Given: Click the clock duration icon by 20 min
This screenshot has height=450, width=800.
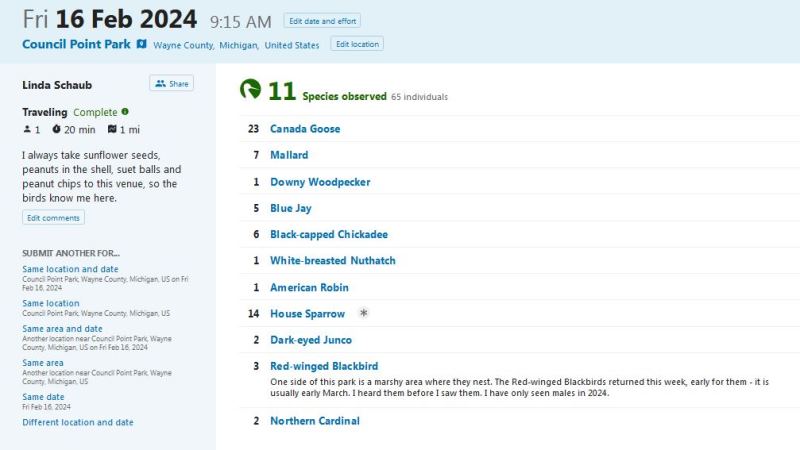Looking at the screenshot, I should [x=57, y=130].
